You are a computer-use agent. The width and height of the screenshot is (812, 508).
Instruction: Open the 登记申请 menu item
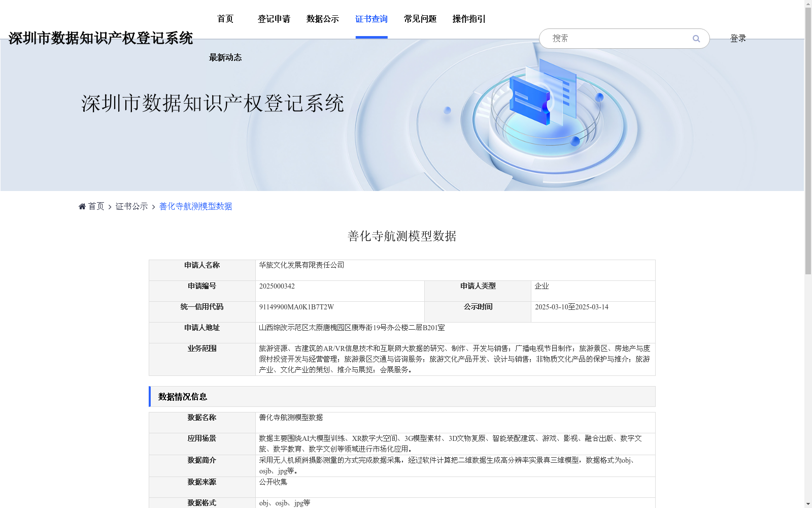(274, 19)
